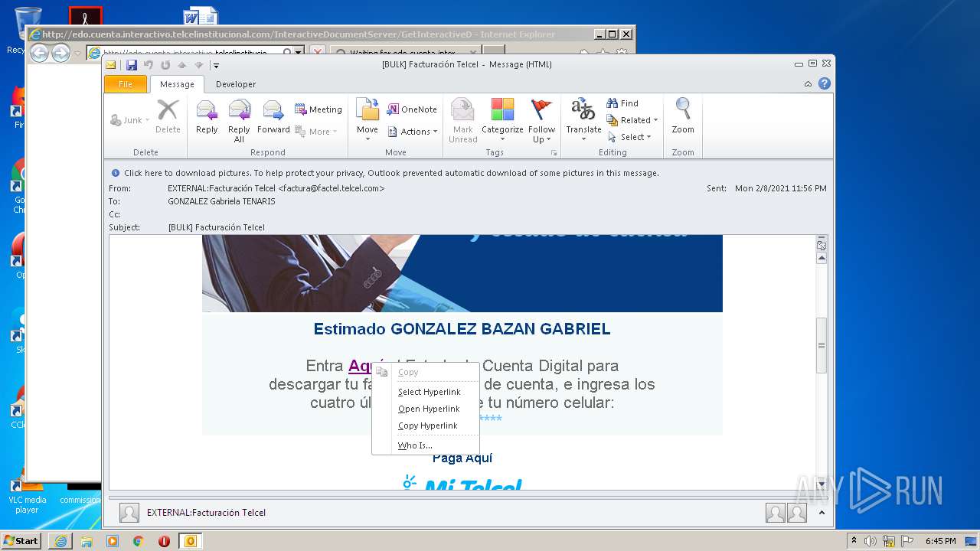Click the Reply All icon
Image resolution: width=980 pixels, height=551 pixels.
click(239, 120)
